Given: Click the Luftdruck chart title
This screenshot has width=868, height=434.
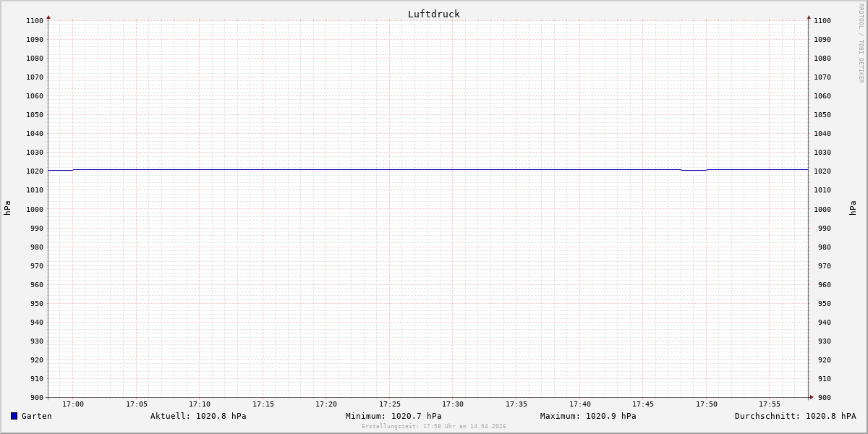Looking at the screenshot, I should (433, 14).
